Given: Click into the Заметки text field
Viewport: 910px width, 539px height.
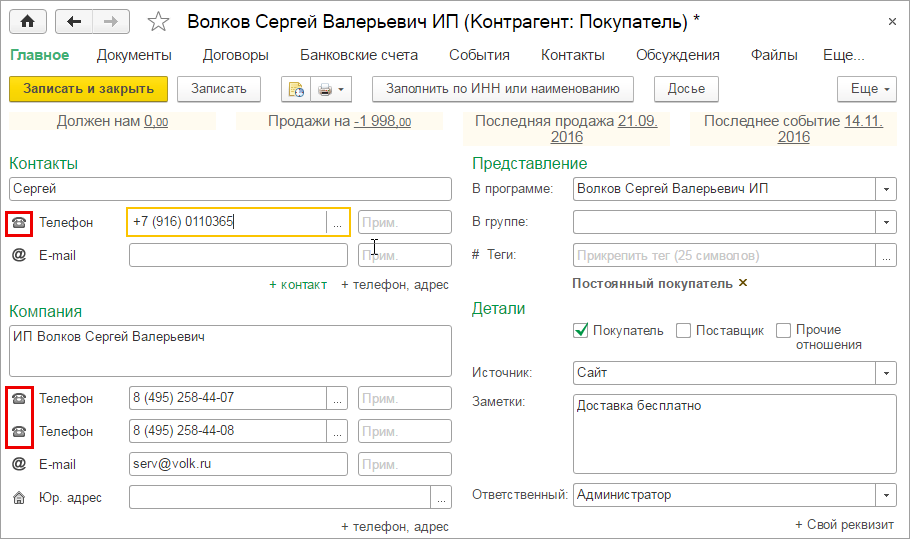Looking at the screenshot, I should coord(735,433).
